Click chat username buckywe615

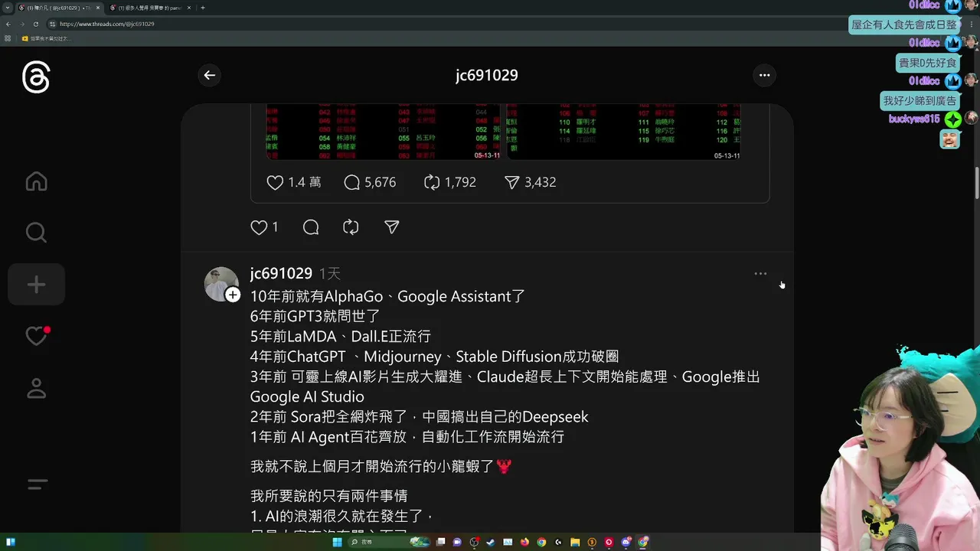coord(914,119)
